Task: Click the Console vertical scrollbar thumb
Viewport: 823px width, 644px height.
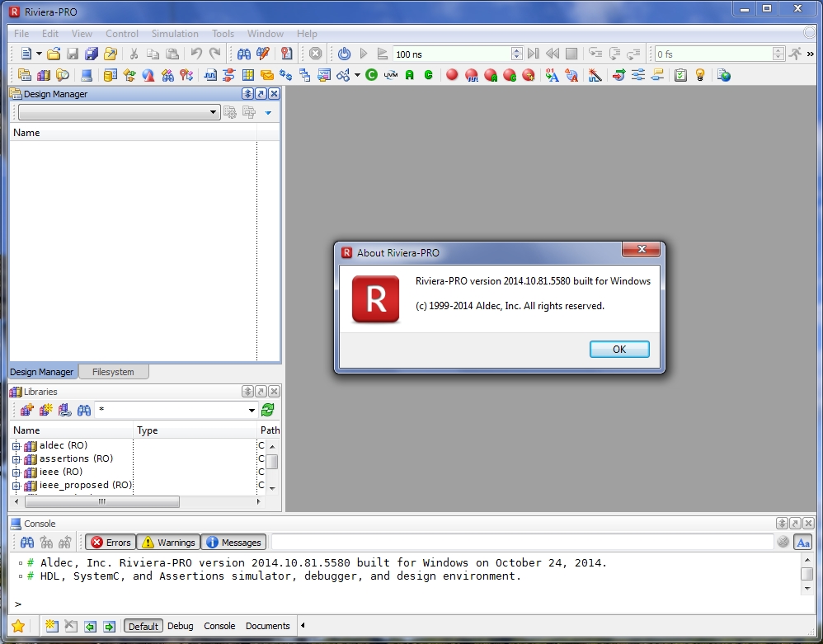Action: tap(807, 574)
